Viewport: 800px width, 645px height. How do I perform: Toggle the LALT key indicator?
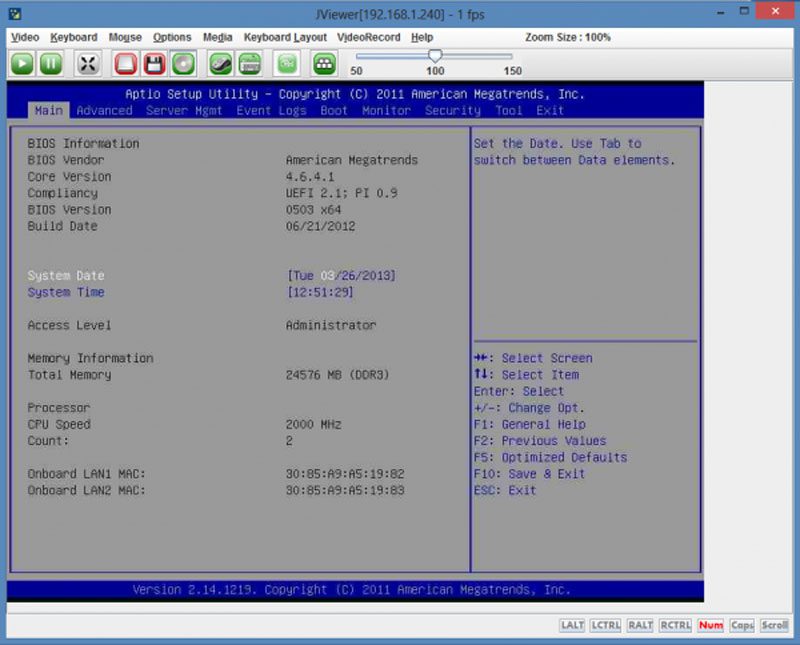point(572,625)
